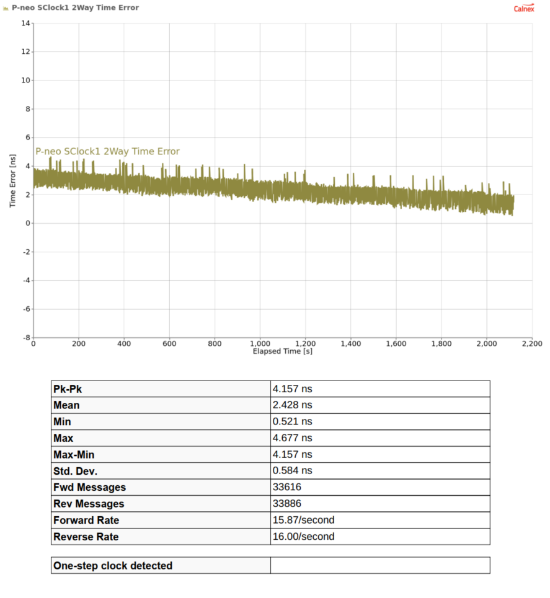Click the x-axis tick label '1,000'
The image size is (550, 598).
(260, 344)
